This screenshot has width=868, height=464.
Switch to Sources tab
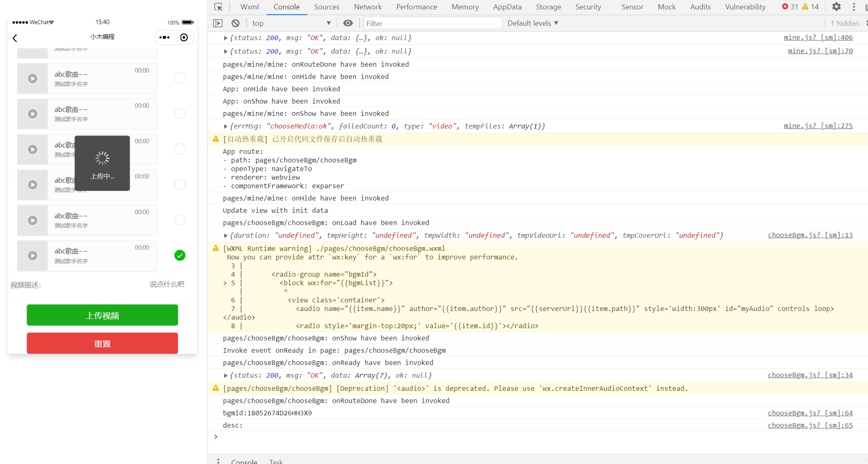326,7
